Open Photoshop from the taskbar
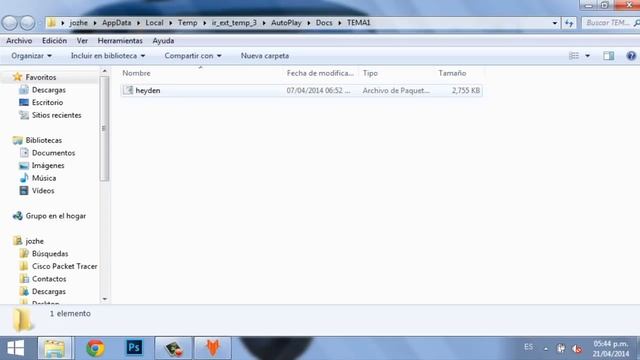640x360 pixels. [134, 348]
